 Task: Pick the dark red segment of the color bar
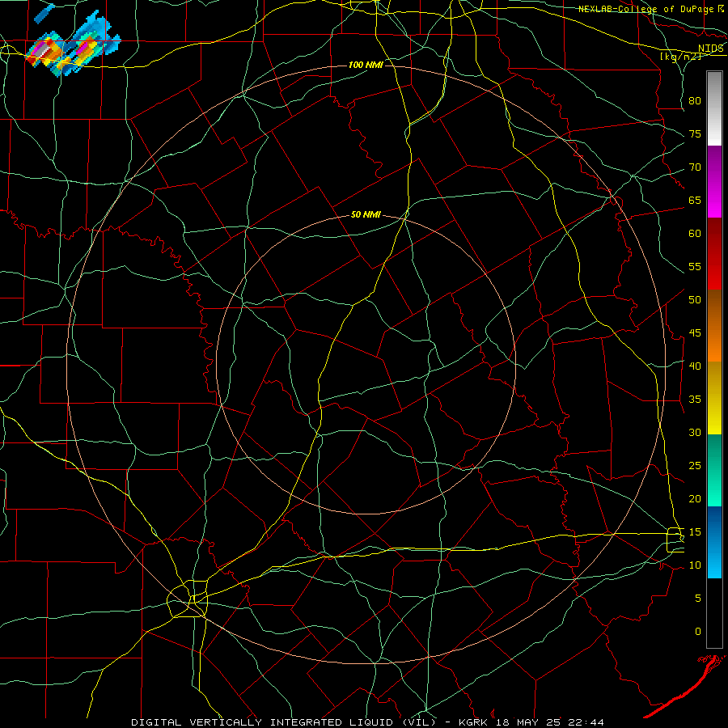[x=714, y=254]
